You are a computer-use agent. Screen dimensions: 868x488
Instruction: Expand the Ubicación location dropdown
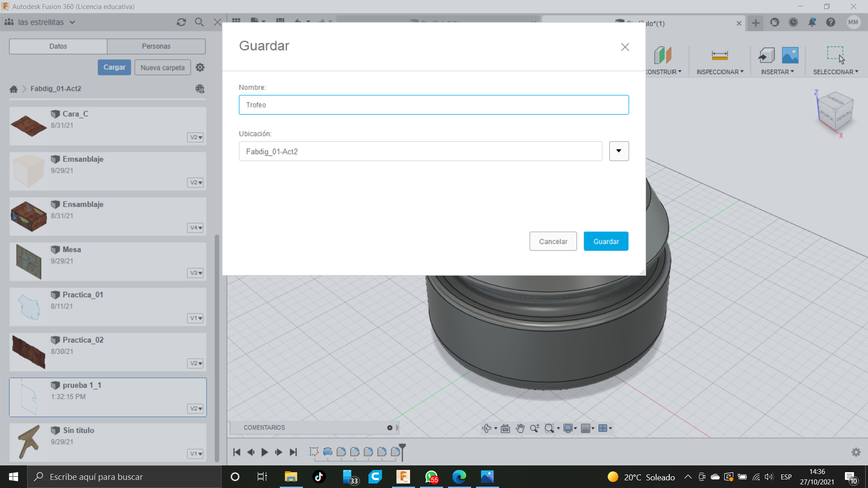click(618, 151)
